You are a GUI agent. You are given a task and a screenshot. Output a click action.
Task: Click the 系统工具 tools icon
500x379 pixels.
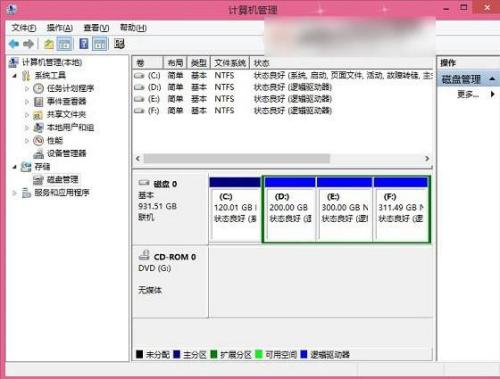click(26, 76)
